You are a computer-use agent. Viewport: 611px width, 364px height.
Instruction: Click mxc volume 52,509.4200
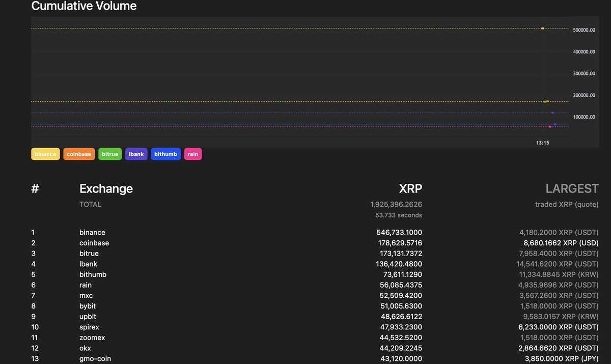click(401, 295)
